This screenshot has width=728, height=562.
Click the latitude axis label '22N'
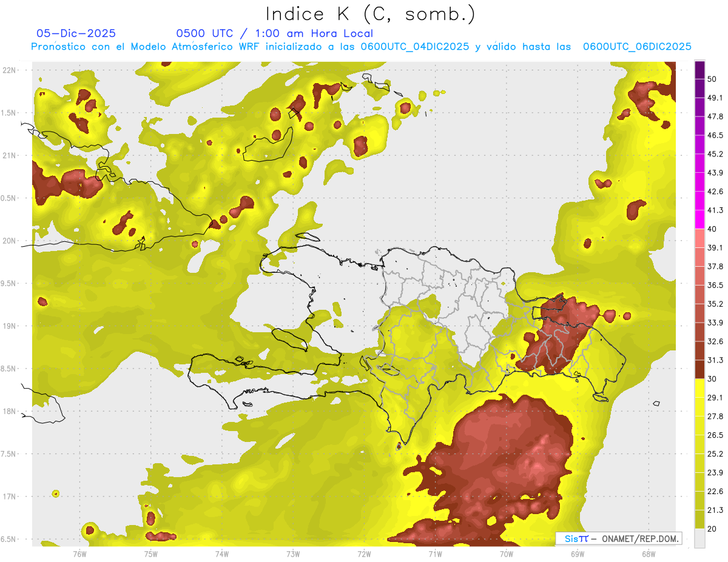click(9, 70)
